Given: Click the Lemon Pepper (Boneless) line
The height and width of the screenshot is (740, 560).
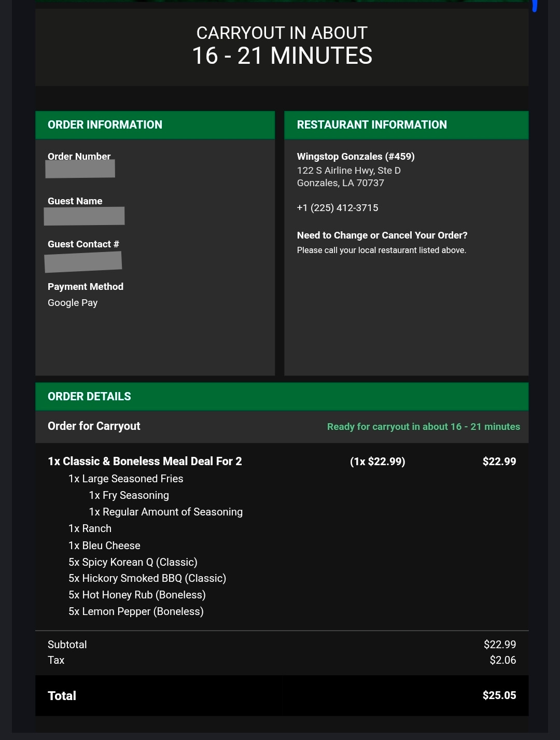Looking at the screenshot, I should pos(136,612).
